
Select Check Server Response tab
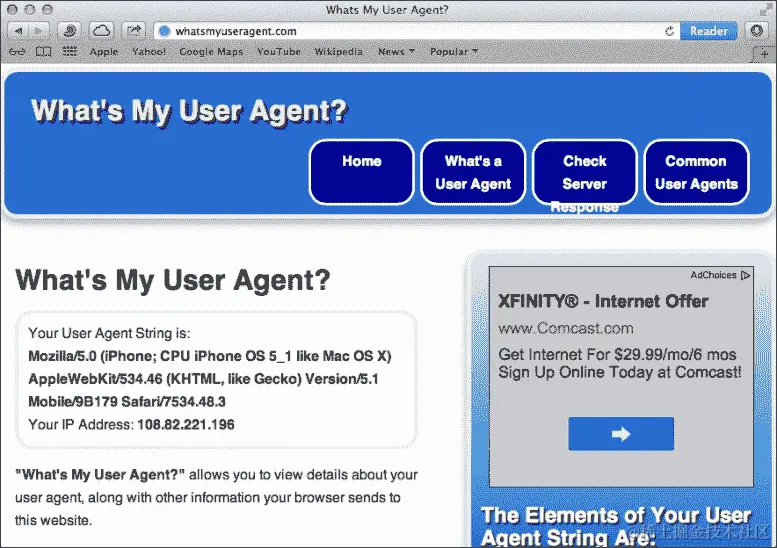(x=585, y=172)
